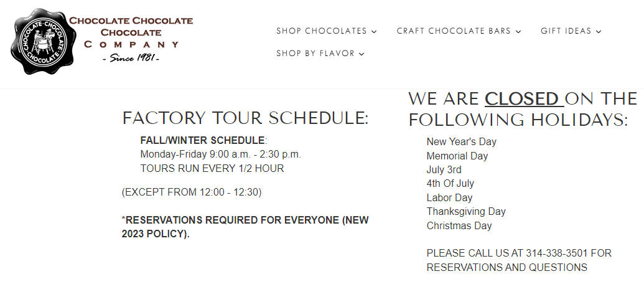The width and height of the screenshot is (644, 284).
Task: Click New Year's Day in the holiday list
Action: (462, 142)
